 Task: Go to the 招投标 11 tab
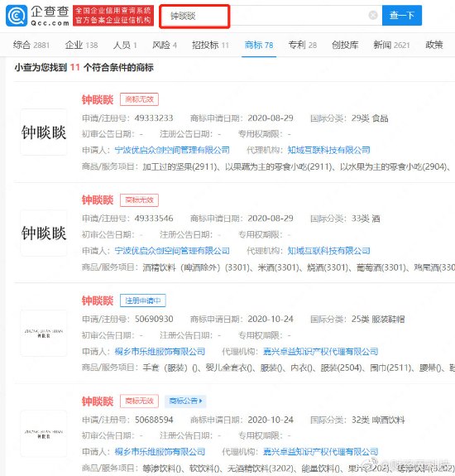[210, 45]
